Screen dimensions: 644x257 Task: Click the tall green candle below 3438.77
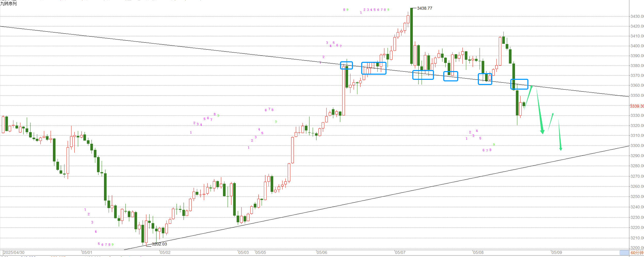412,36
